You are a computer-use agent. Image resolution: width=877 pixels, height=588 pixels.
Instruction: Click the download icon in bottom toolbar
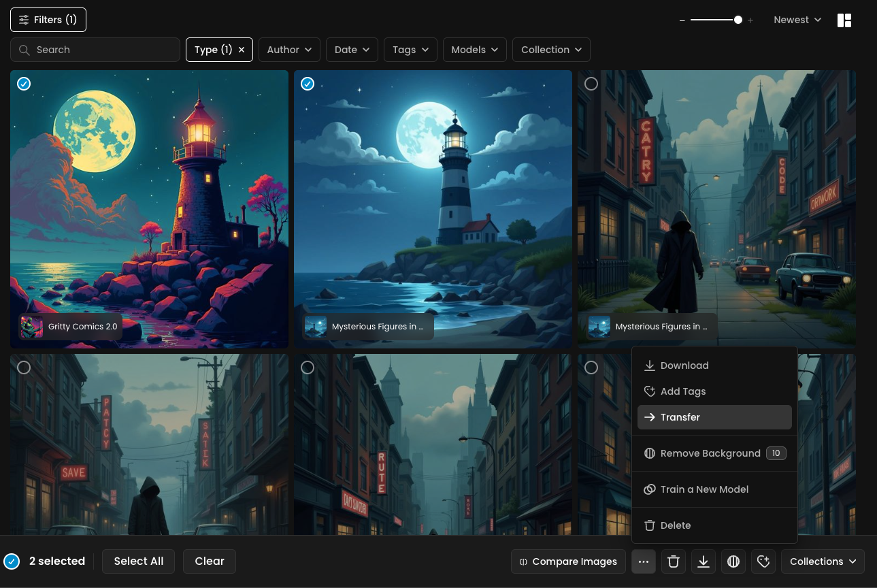point(704,561)
